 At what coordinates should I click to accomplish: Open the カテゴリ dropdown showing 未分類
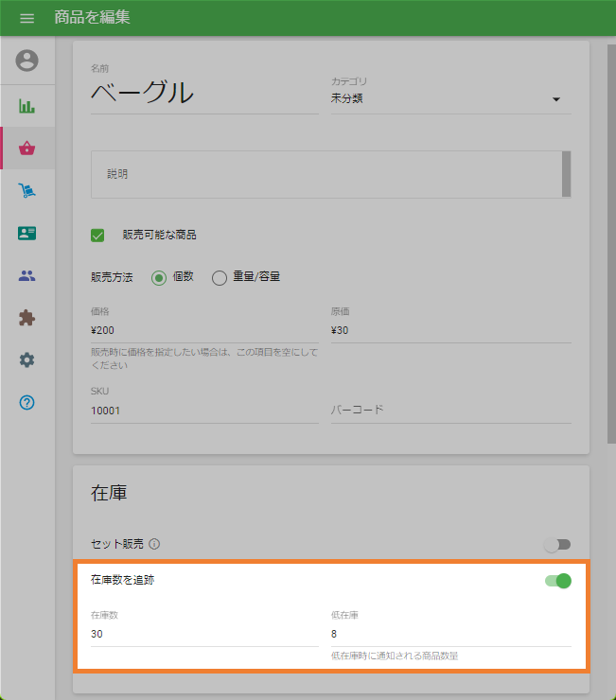450,99
